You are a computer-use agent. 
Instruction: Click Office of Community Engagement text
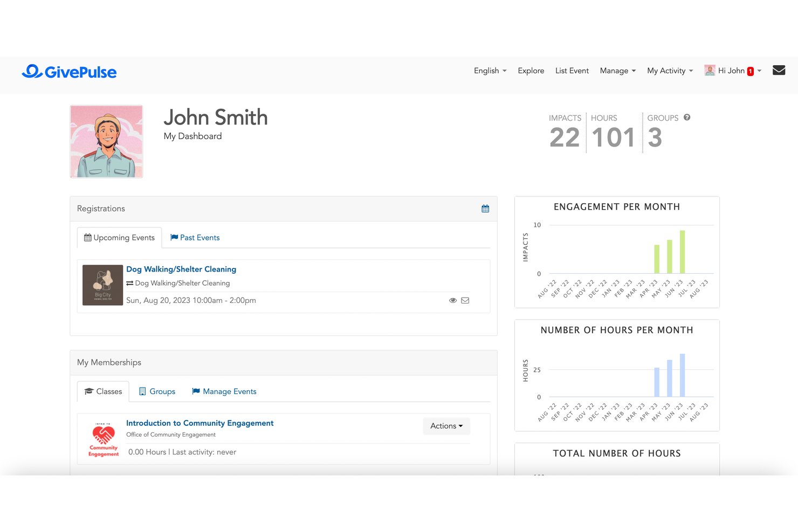(x=171, y=434)
